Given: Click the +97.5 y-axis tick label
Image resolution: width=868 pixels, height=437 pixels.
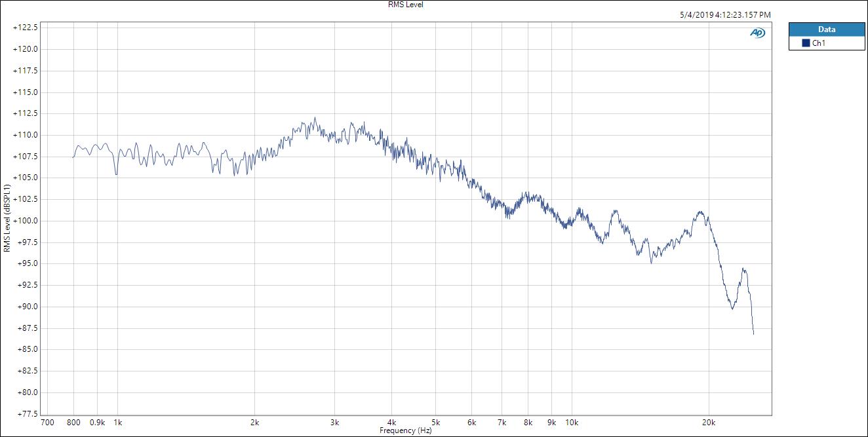Looking at the screenshot, I should click(28, 242).
